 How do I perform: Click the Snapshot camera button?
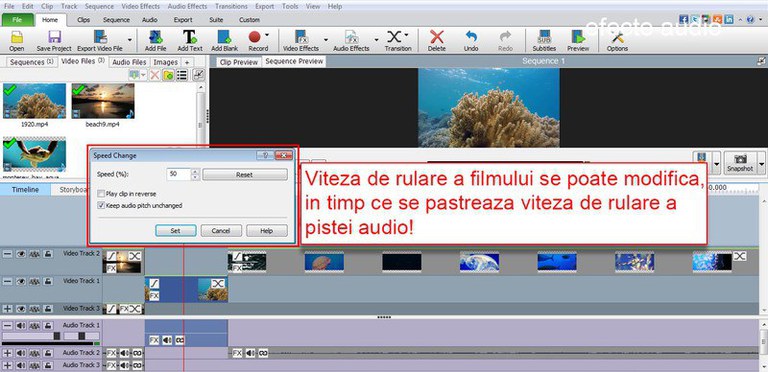[x=740, y=162]
